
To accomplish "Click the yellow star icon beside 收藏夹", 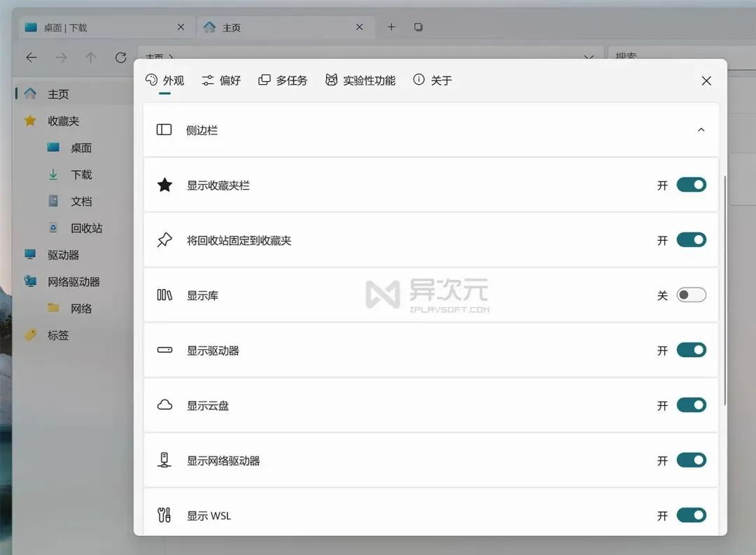I will point(30,120).
